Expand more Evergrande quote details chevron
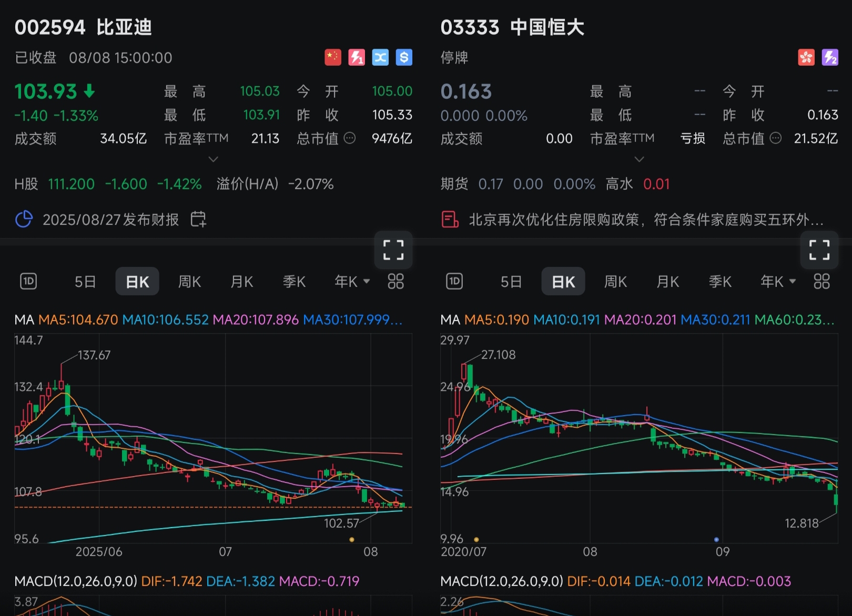The height and width of the screenshot is (616, 852). point(639,159)
